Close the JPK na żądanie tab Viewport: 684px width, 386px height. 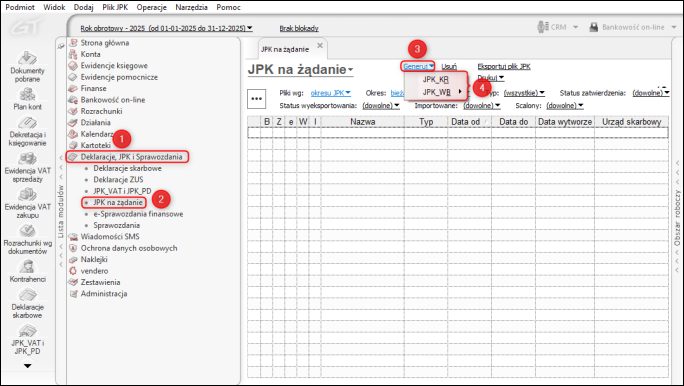320,45
